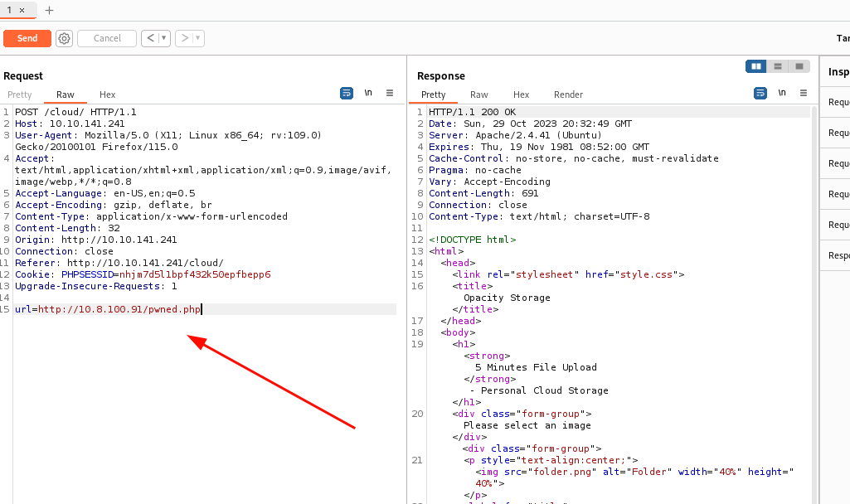850x504 pixels.
Task: Switch Response view to Pretty tab
Action: tap(433, 94)
